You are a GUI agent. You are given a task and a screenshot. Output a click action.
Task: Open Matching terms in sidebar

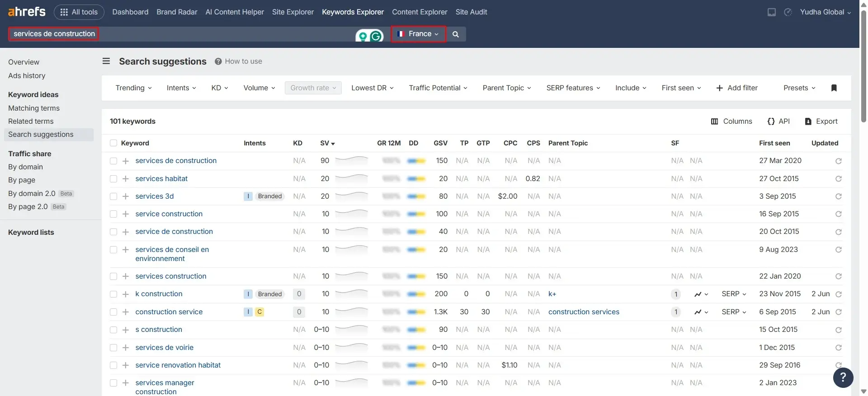coord(34,108)
